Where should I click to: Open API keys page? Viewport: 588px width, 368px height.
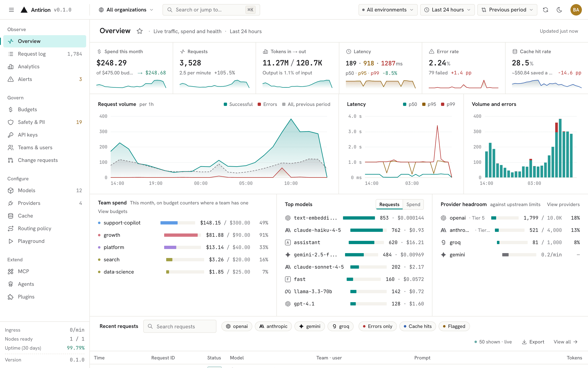click(45, 135)
